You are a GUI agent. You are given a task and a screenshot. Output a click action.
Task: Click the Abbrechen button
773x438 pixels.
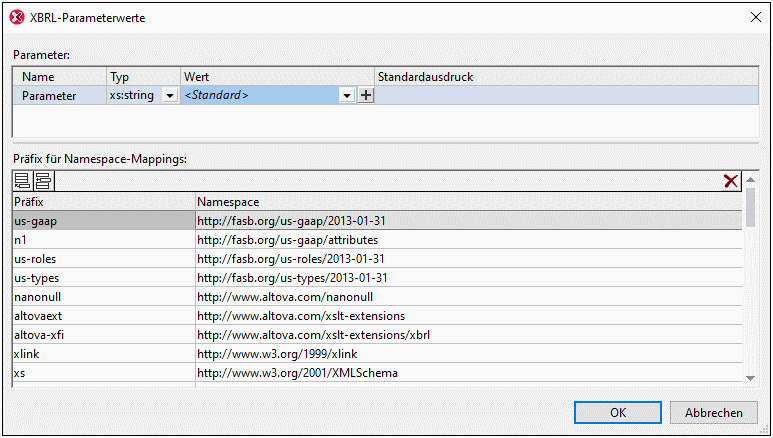pos(714,412)
